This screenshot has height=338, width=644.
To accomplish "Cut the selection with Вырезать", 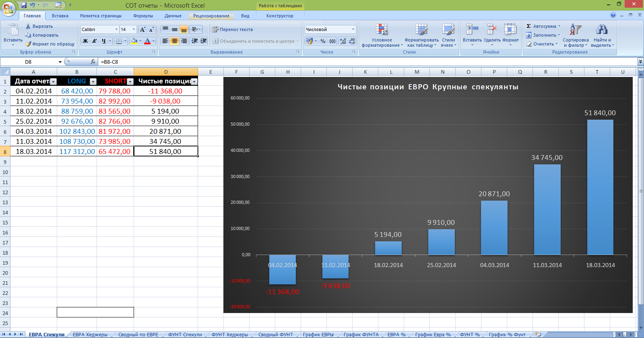I will click(39, 26).
